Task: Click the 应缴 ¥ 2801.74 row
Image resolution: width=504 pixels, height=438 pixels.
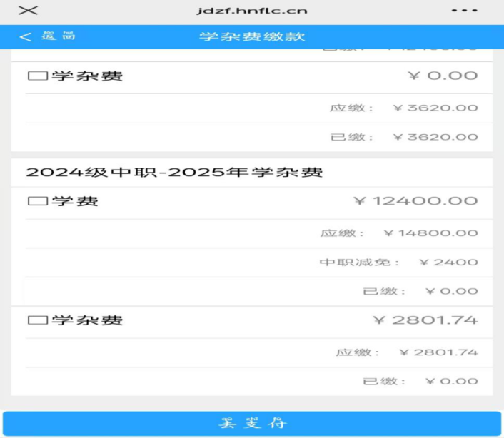Action: tap(259, 352)
